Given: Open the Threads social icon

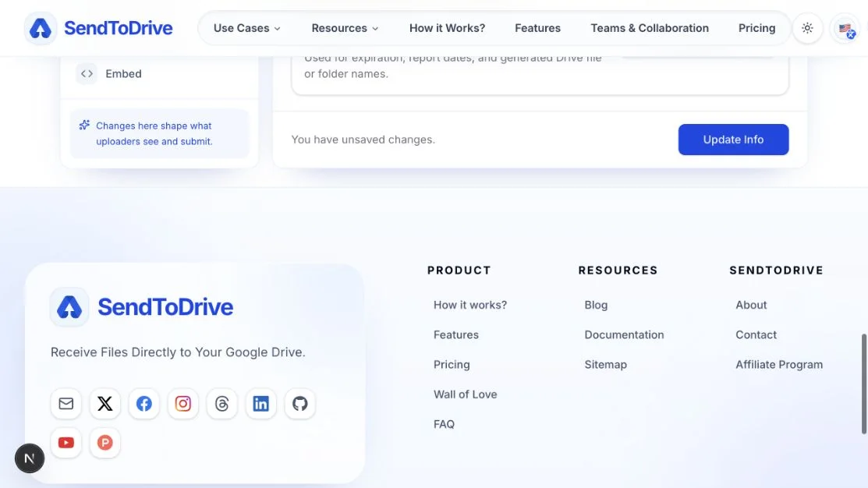Looking at the screenshot, I should click(222, 403).
